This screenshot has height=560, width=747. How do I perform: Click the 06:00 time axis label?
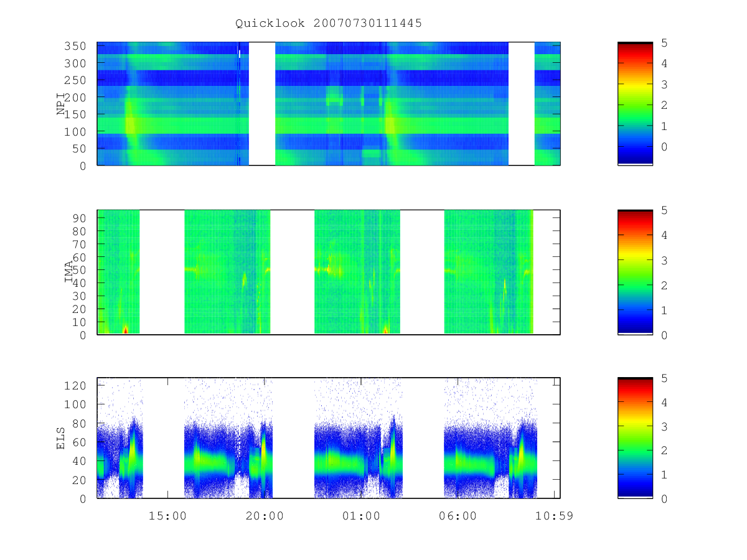tap(458, 516)
